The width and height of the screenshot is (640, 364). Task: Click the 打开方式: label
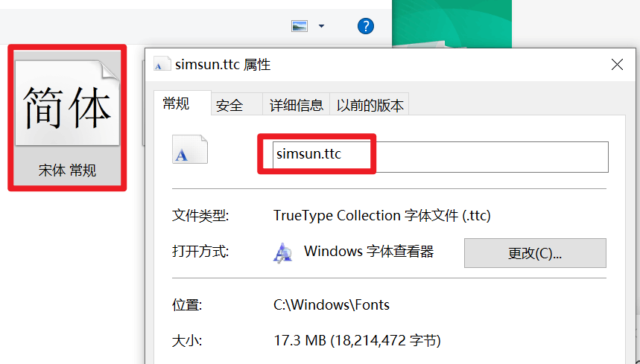click(x=200, y=252)
